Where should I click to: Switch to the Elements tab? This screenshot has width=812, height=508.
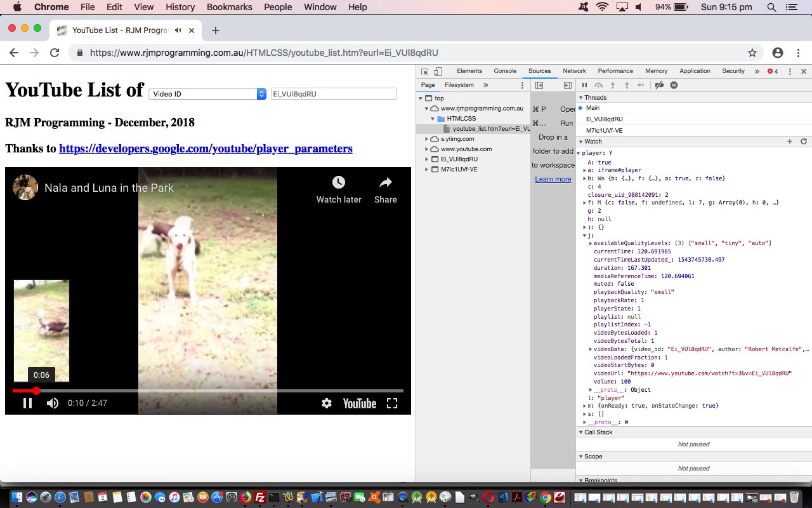pos(469,71)
